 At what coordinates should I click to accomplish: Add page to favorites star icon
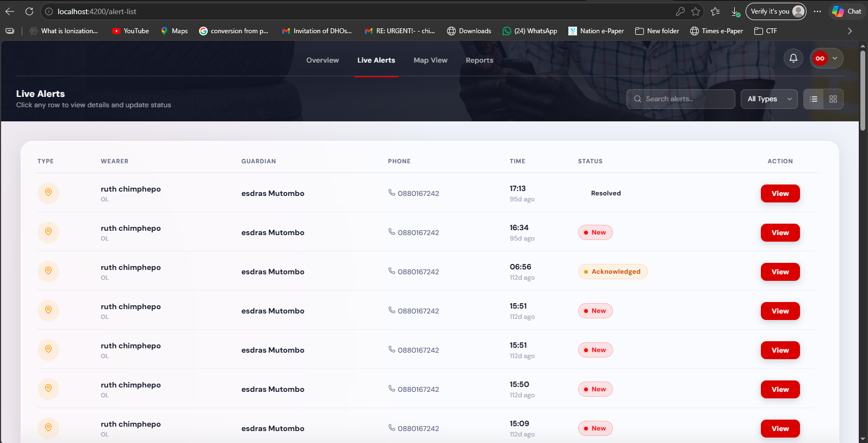pos(696,11)
